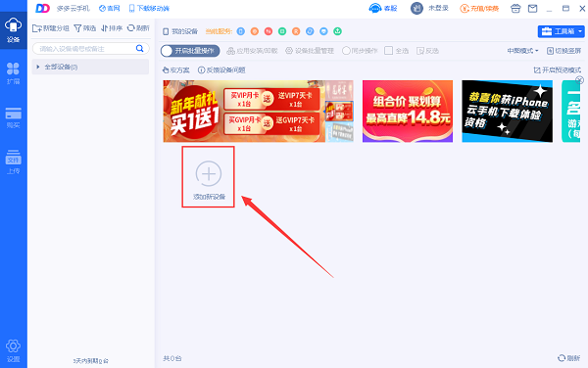
Task: Click the blue circular-arrow service icon
Action: click(x=310, y=31)
